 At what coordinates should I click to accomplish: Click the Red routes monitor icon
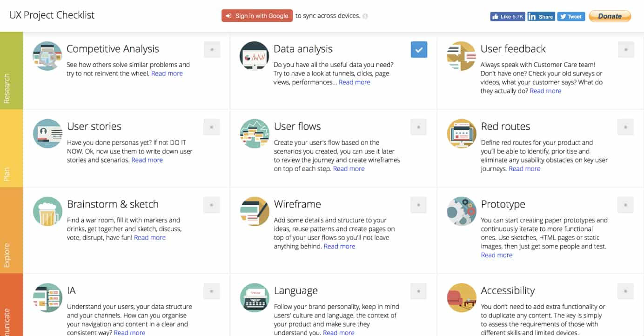[462, 134]
